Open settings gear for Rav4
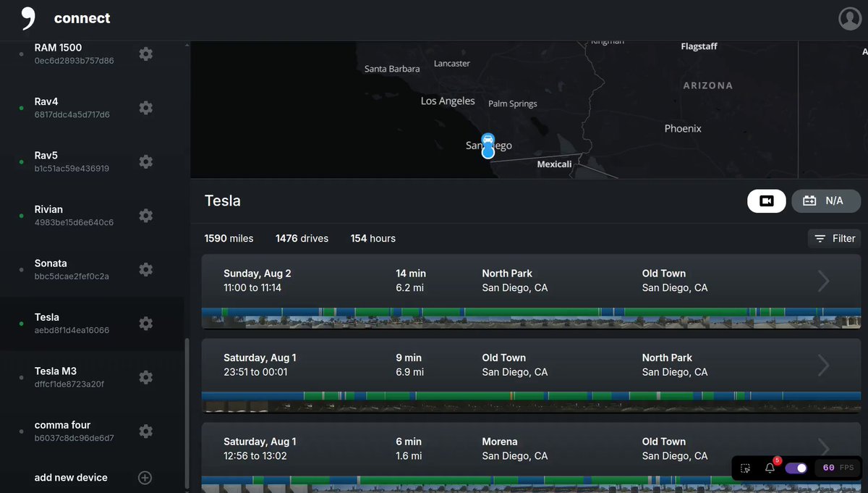This screenshot has height=493, width=868. (x=145, y=108)
